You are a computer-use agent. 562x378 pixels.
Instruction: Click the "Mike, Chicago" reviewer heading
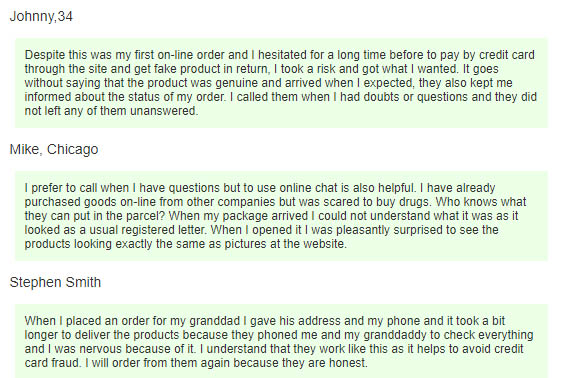coord(54,149)
